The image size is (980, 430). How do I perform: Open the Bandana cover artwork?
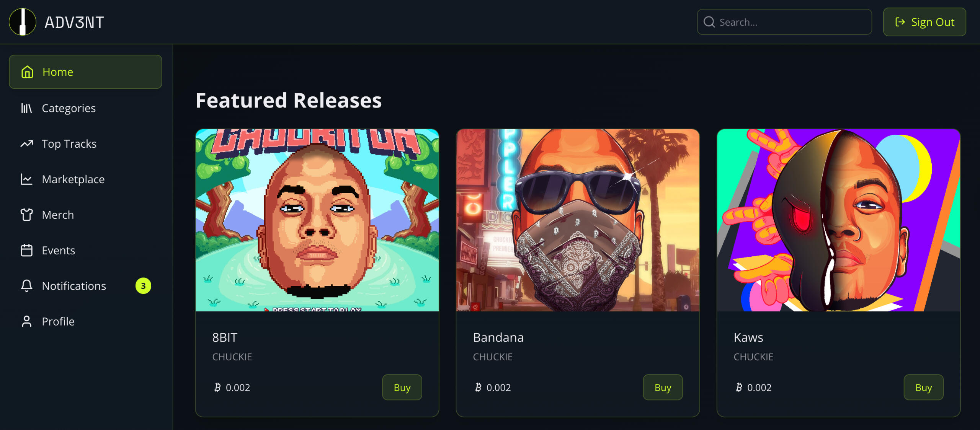coord(578,220)
